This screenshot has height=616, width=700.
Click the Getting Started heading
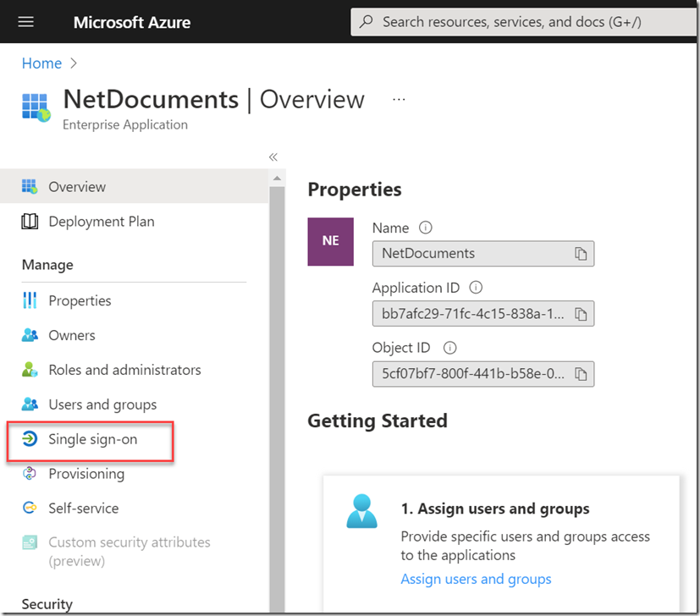click(x=378, y=421)
